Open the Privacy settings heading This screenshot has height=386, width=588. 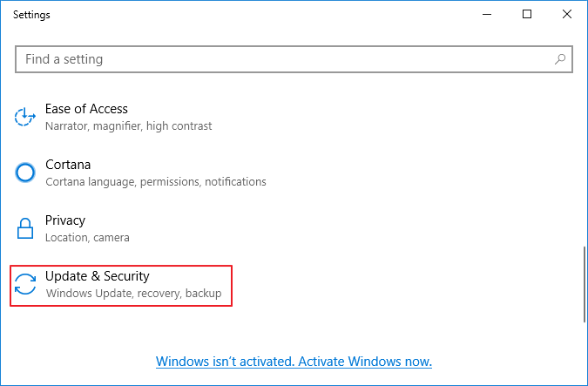[65, 220]
